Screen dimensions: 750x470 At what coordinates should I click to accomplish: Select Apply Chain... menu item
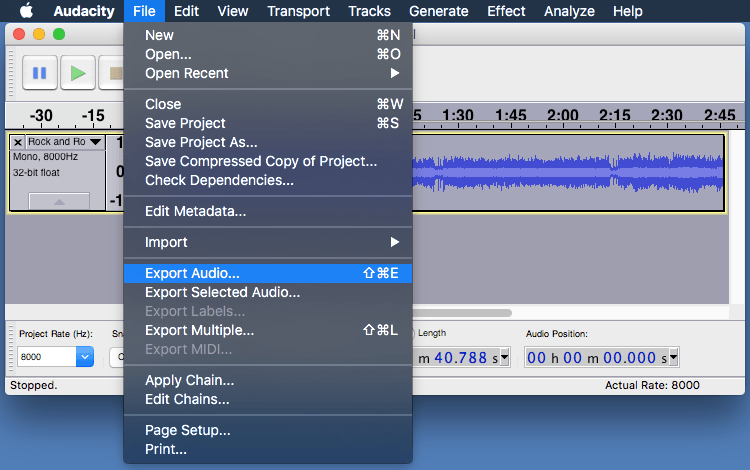pos(268,380)
